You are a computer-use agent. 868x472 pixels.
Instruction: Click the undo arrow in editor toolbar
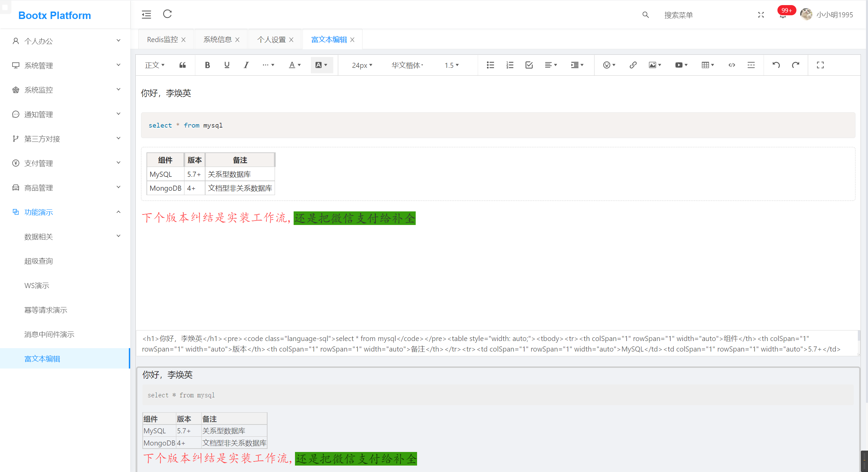point(776,65)
